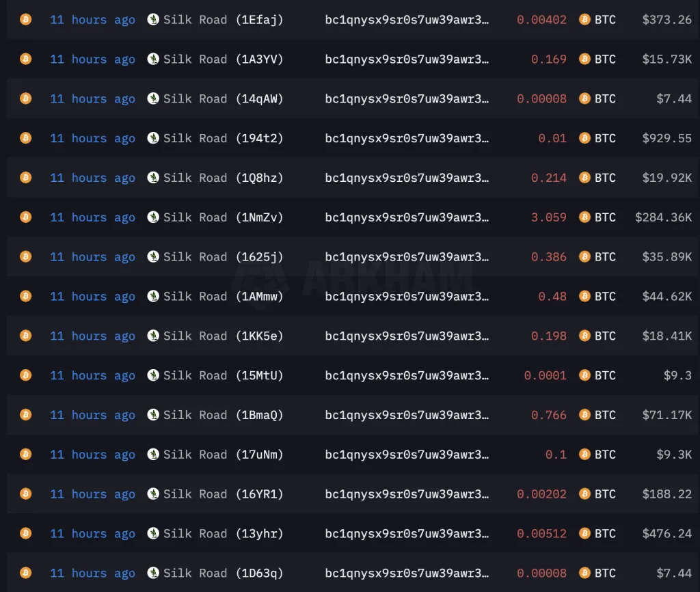
Task: Click the Silk Road entity icon beside 17uNm
Action: click(x=153, y=455)
